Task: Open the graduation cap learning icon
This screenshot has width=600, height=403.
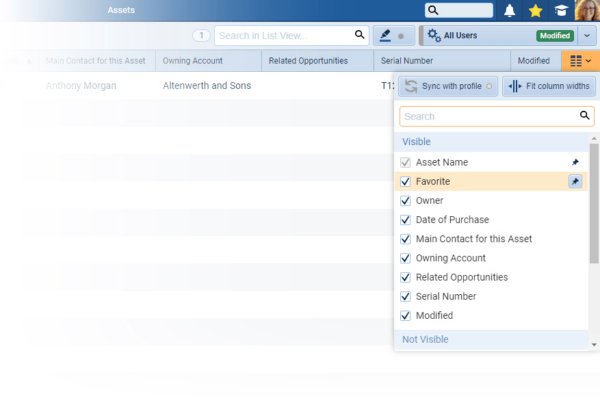Action: coord(562,11)
